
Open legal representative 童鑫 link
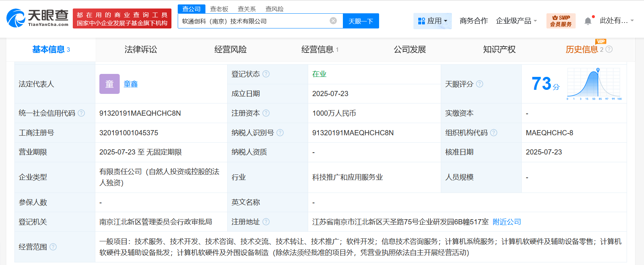(130, 84)
